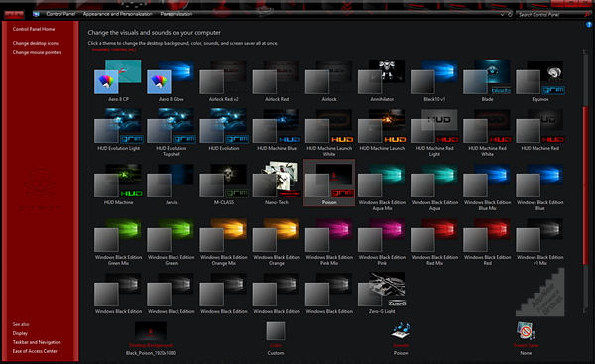Screen dimensions: 595x364
Task: Apply the green HUD Machine theme
Action: click(118, 183)
